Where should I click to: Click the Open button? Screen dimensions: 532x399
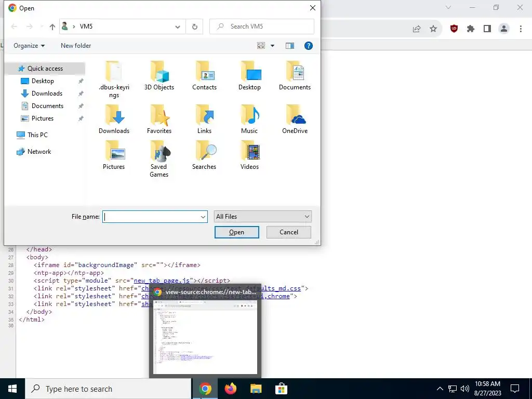click(x=237, y=232)
